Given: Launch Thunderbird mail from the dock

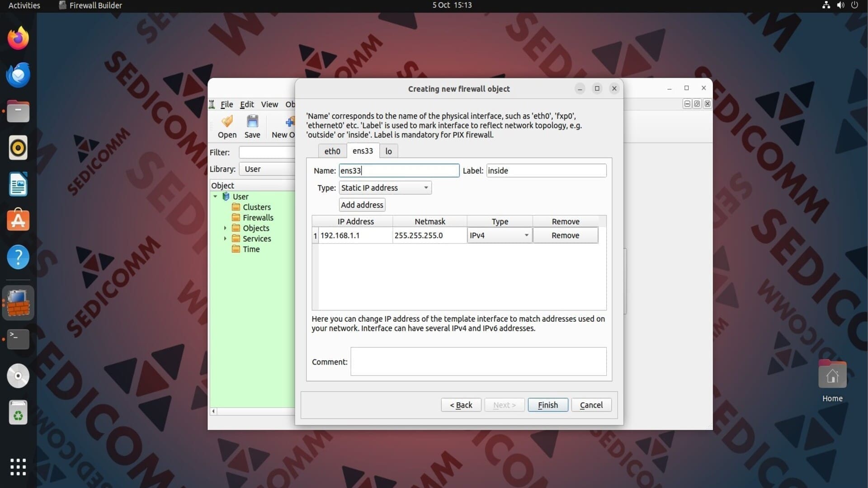Looking at the screenshot, I should 18,75.
